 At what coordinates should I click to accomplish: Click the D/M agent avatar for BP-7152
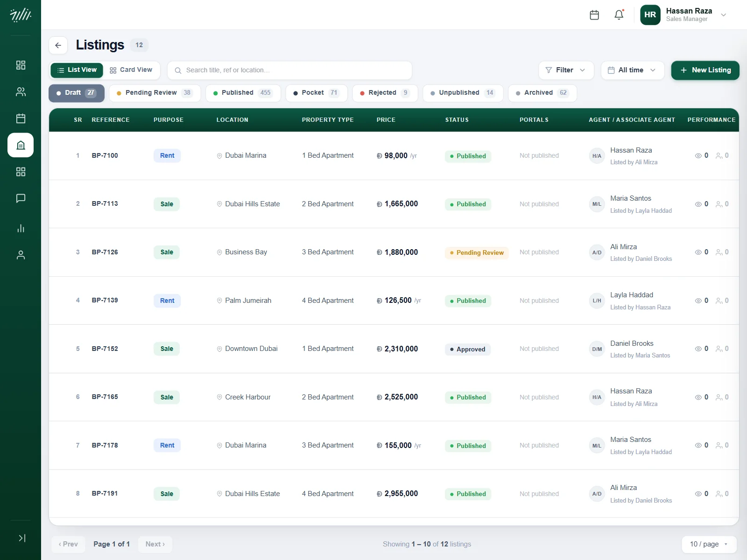[597, 349]
